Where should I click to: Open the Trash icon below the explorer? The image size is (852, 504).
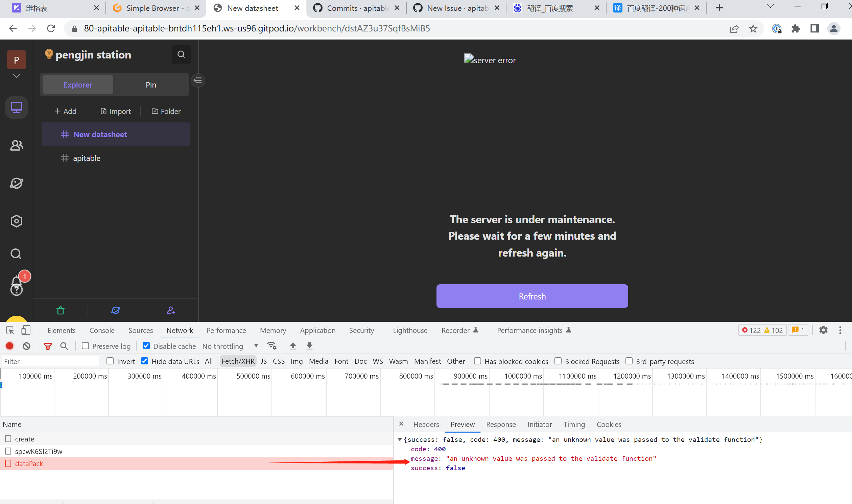click(x=61, y=310)
